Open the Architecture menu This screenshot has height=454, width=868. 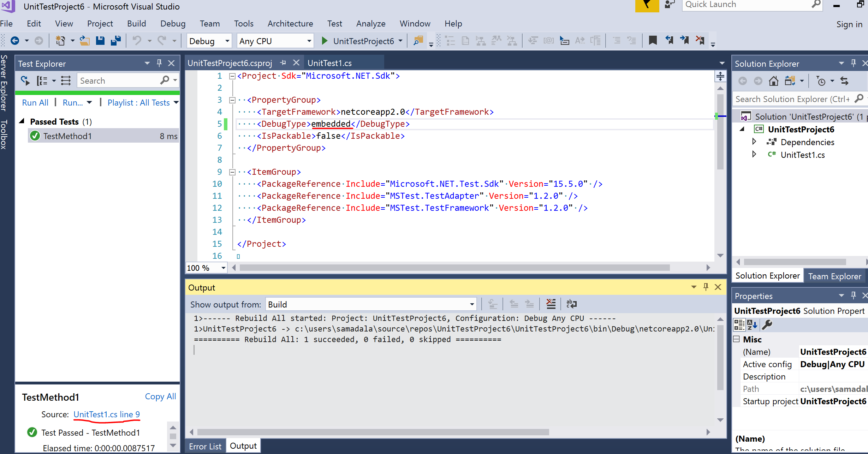(x=290, y=23)
